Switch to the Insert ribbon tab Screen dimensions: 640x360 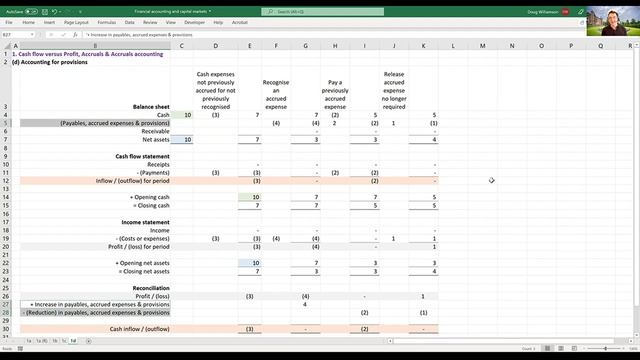[x=49, y=22]
